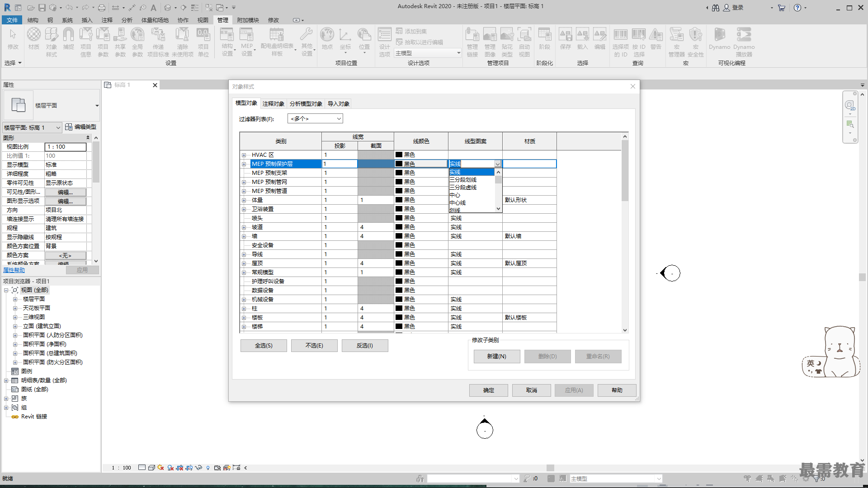Viewport: 868px width, 488px height.
Task: Open 共享参数 (Shared Parameters)
Action: 120,42
